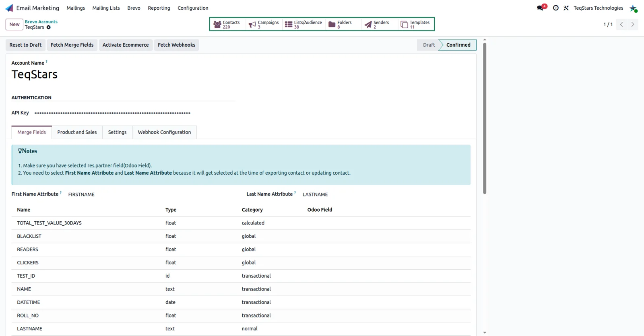This screenshot has height=336, width=644.
Task: Click the New button
Action: [x=14, y=25]
